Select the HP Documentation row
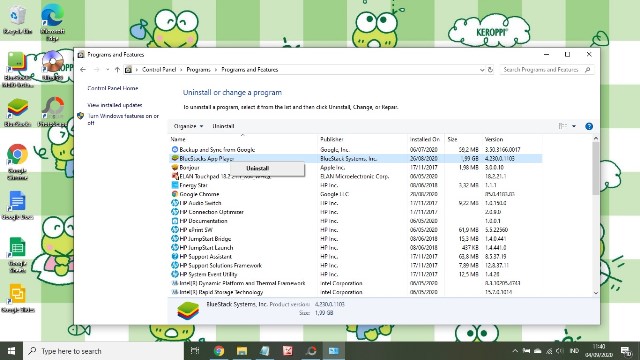This screenshot has width=640, height=360. tap(356, 221)
